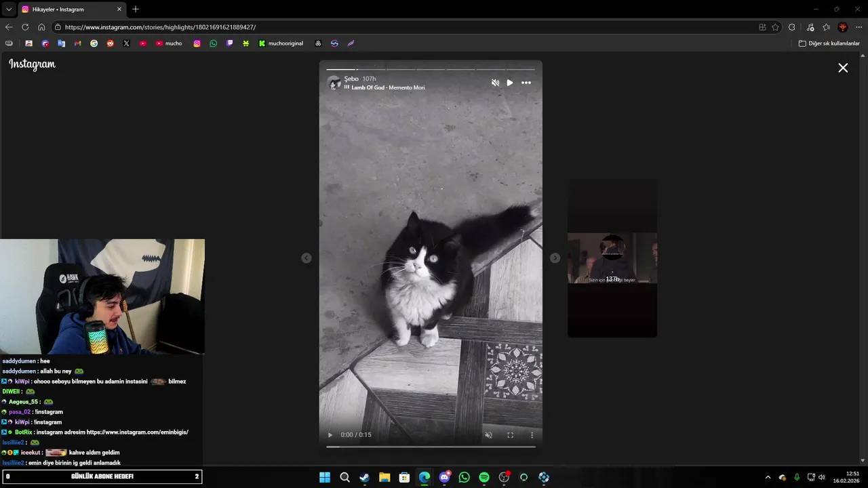Screen dimensions: 868x488
Task: Open the media control music icon
Action: click(810, 27)
